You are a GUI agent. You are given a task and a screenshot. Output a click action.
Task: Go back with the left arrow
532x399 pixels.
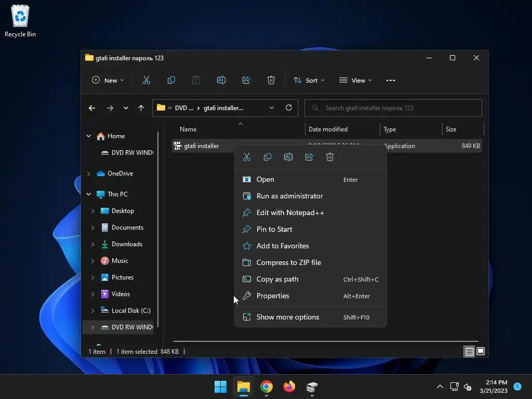click(x=92, y=108)
